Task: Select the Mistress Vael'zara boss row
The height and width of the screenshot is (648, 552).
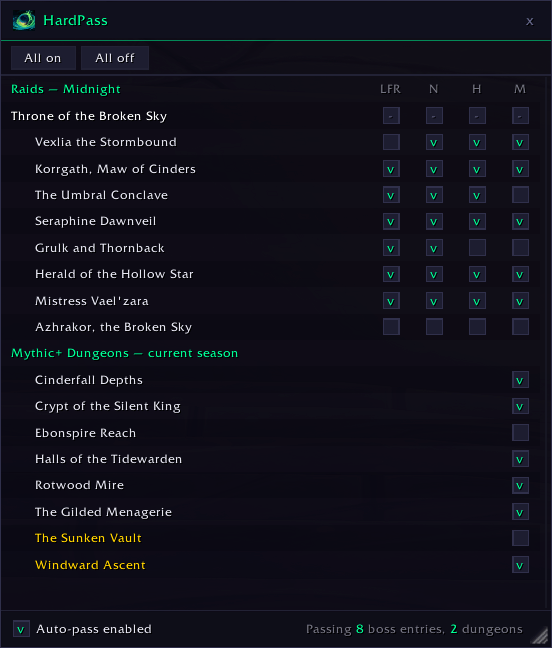Action: [273, 301]
